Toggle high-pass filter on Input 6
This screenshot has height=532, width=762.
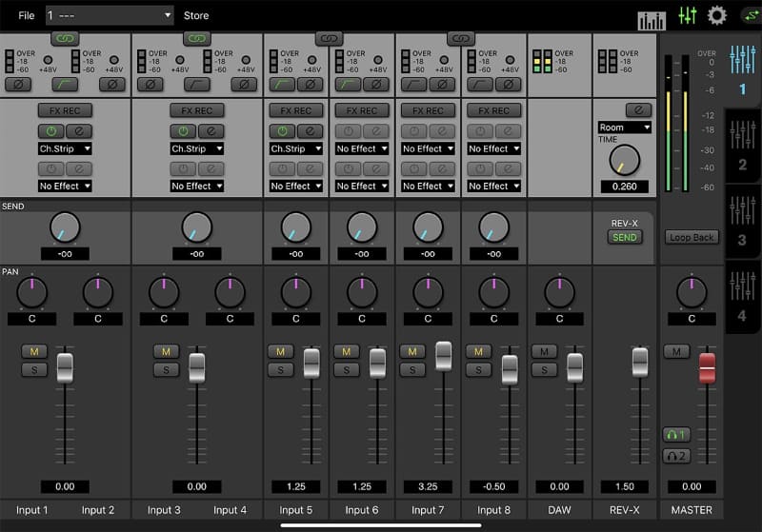(x=348, y=85)
